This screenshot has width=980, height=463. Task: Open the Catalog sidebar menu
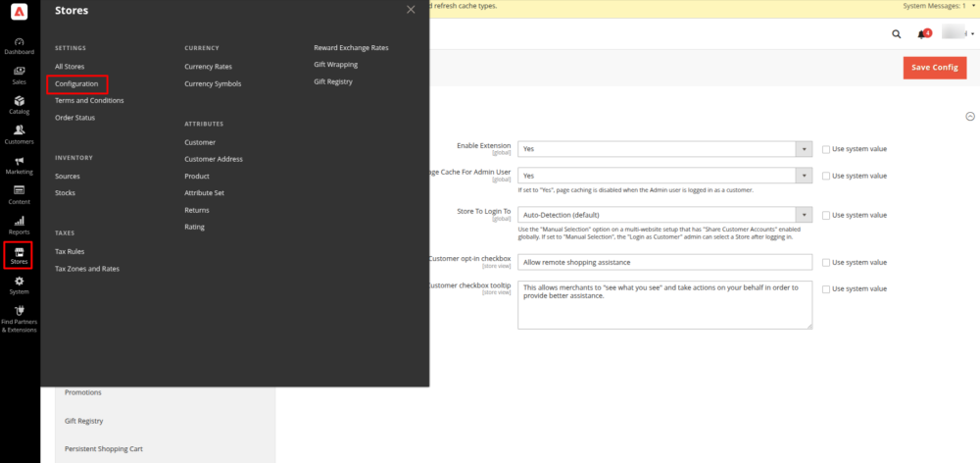tap(20, 105)
